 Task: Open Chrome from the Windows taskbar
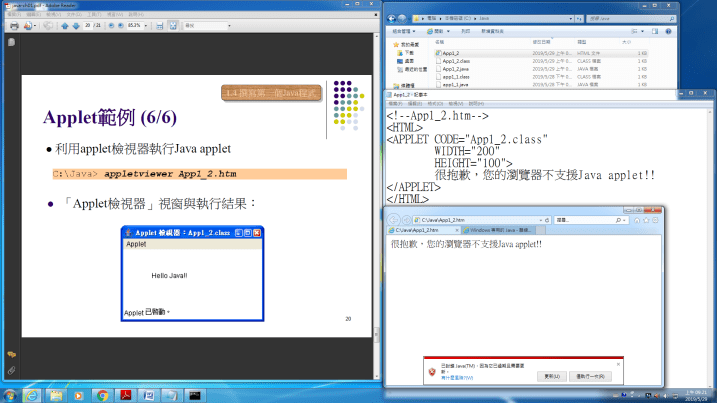(x=102, y=394)
